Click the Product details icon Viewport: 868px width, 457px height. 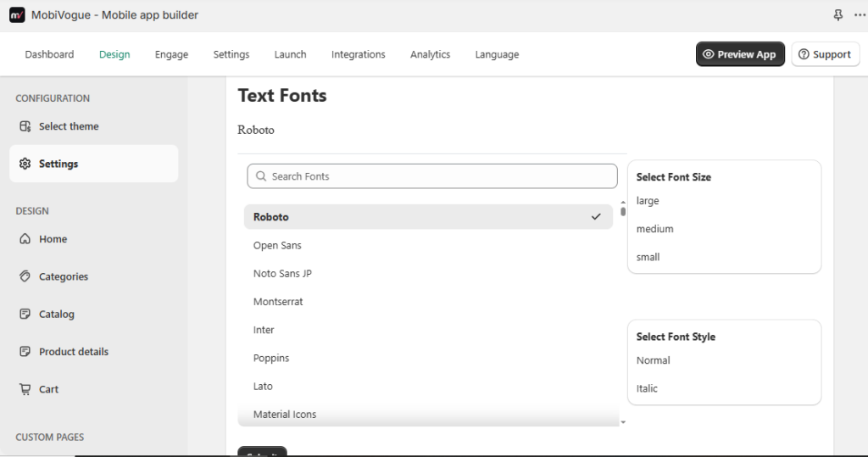click(25, 351)
